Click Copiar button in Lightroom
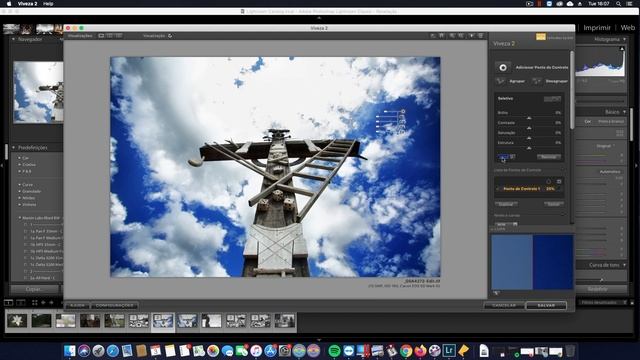The height and width of the screenshot is (360, 640). (x=33, y=289)
